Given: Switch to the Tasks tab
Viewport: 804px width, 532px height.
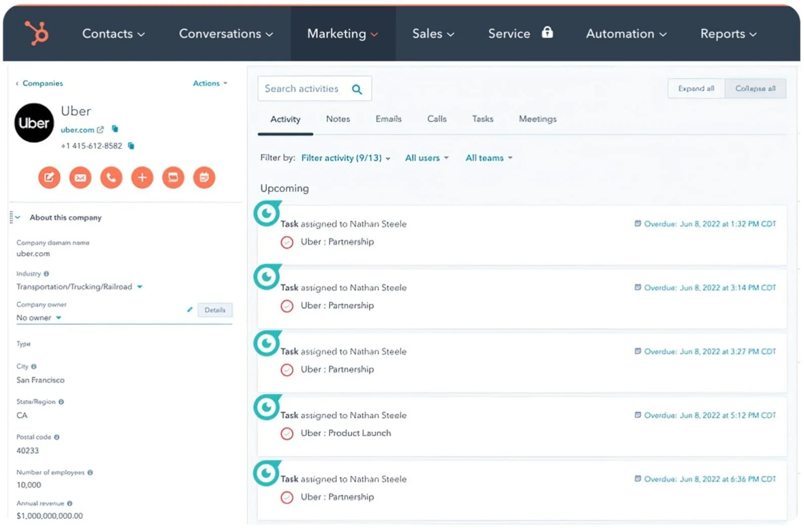Looking at the screenshot, I should pos(482,119).
